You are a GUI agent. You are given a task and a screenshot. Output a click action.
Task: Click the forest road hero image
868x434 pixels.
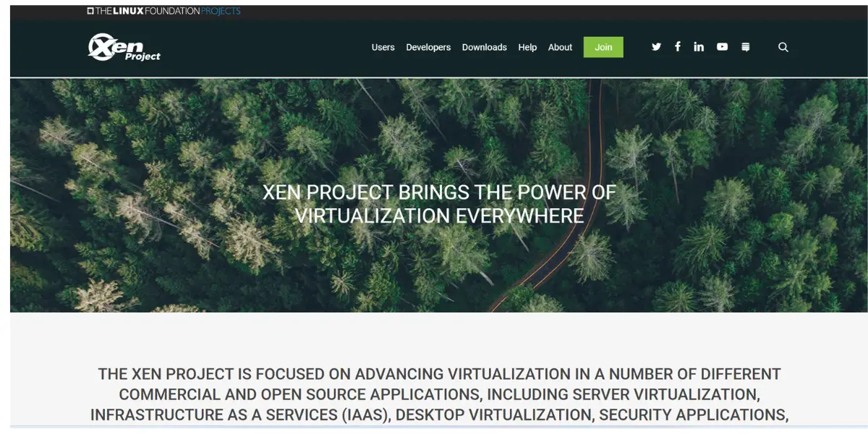click(x=439, y=195)
